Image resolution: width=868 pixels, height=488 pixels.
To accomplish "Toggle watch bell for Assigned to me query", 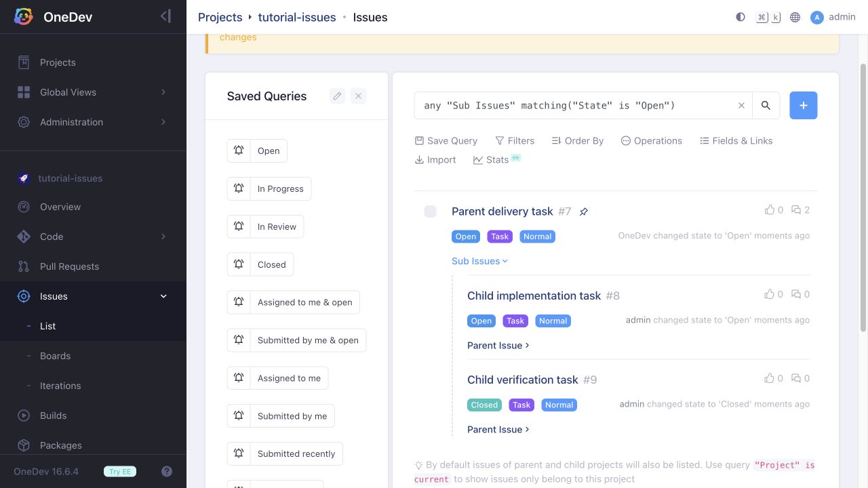I will coord(239,378).
